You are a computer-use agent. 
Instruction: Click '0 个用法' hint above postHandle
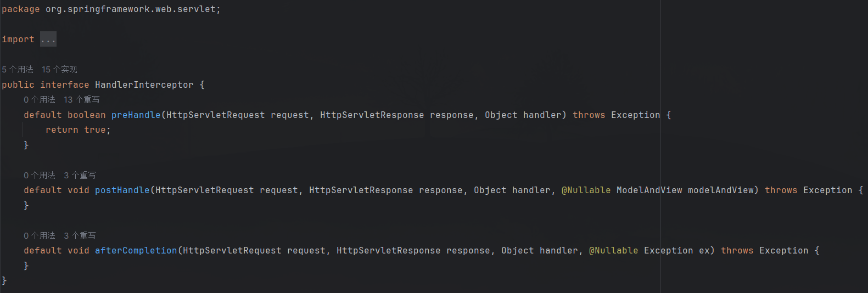(x=40, y=176)
